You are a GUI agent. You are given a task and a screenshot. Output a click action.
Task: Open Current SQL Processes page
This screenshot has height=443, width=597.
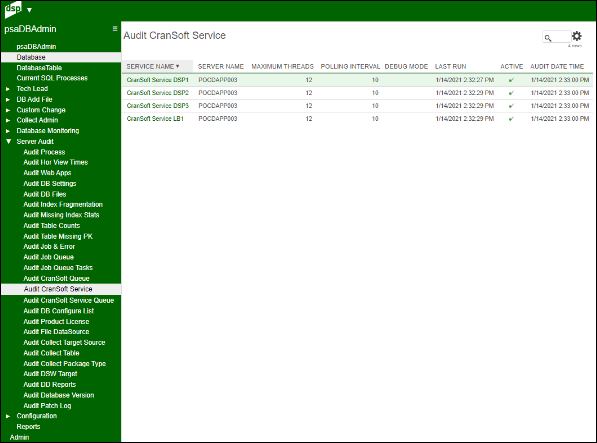52,78
